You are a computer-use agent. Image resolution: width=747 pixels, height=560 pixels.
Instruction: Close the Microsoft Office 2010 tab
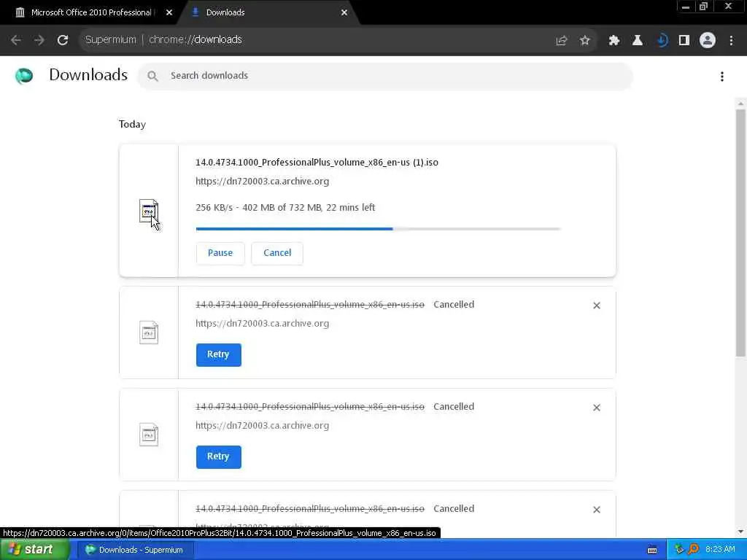pos(169,13)
